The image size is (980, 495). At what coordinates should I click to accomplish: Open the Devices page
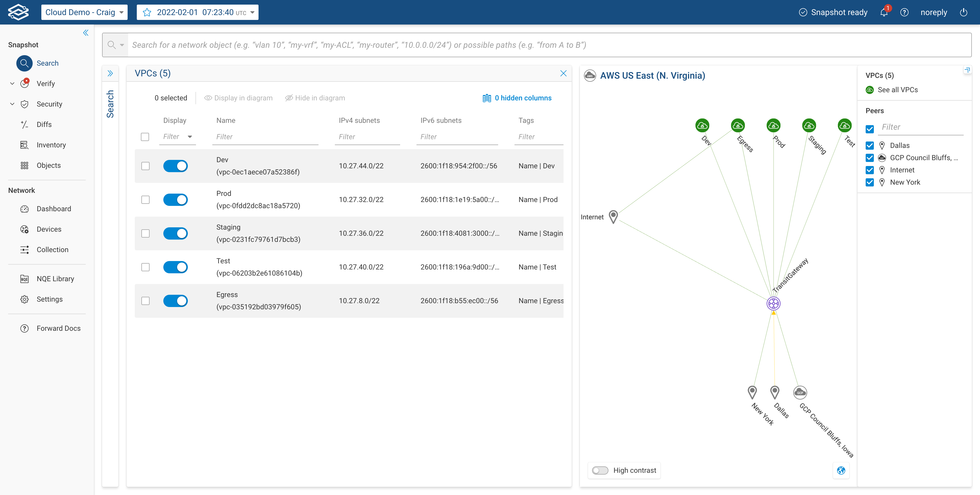coord(49,229)
